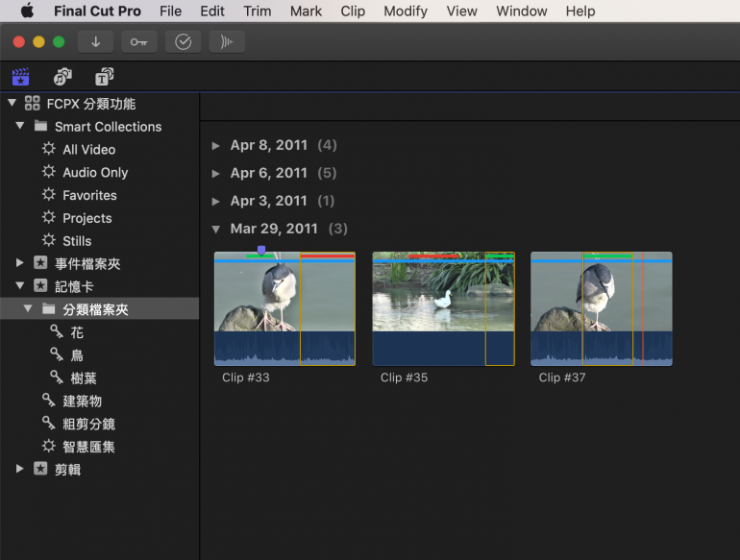
Task: Collapse the Smart Collections folder
Action: pyautogui.click(x=20, y=126)
